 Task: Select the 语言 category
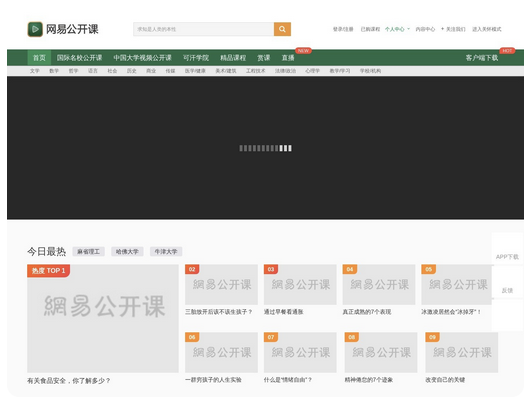pos(93,71)
